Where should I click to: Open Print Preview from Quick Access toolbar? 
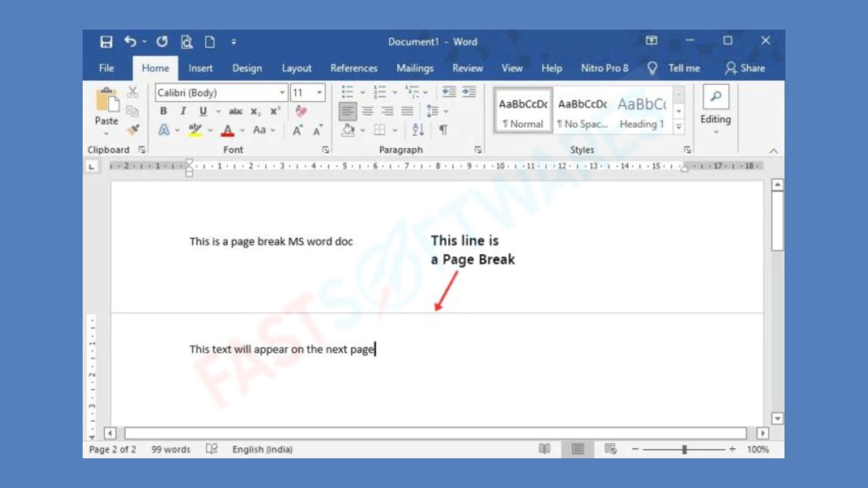[187, 42]
